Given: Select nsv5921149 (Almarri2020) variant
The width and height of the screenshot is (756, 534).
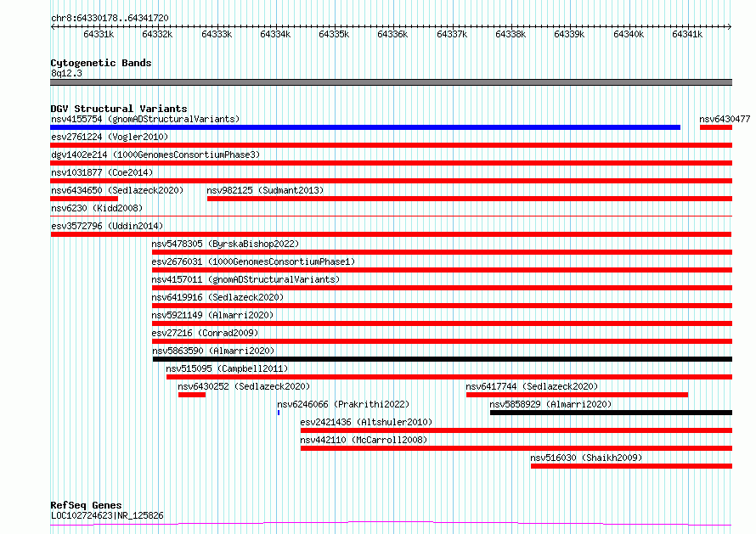Looking at the screenshot, I should (x=212, y=315).
